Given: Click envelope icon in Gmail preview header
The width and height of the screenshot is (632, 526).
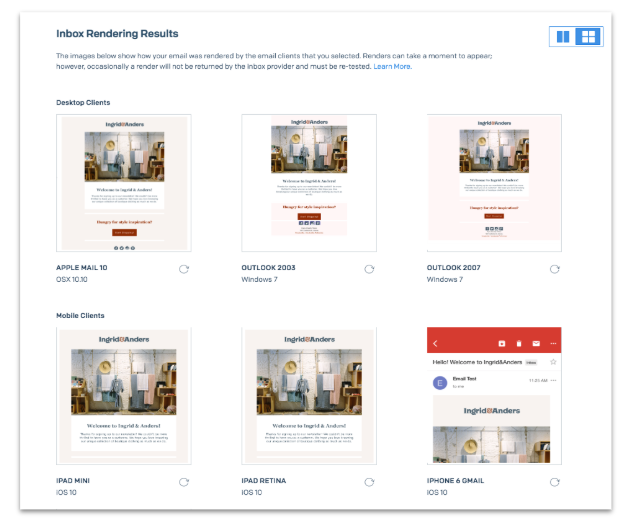Looking at the screenshot, I should click(x=536, y=343).
